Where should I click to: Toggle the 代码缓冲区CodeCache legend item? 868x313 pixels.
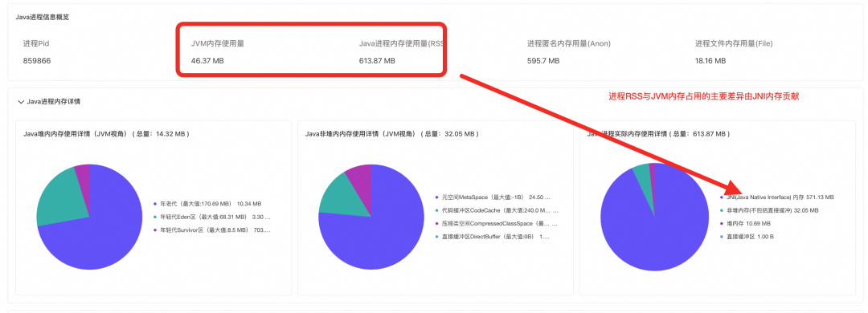point(497,211)
